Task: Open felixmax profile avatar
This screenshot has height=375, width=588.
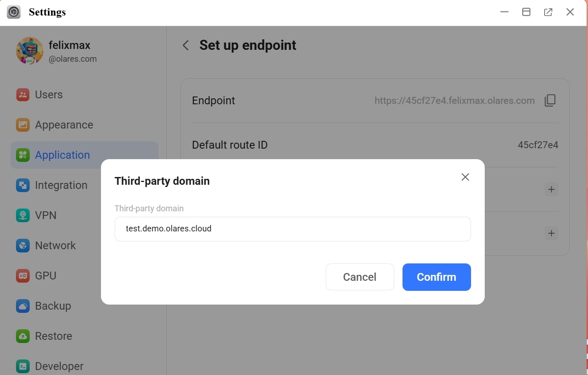Action: click(x=29, y=51)
